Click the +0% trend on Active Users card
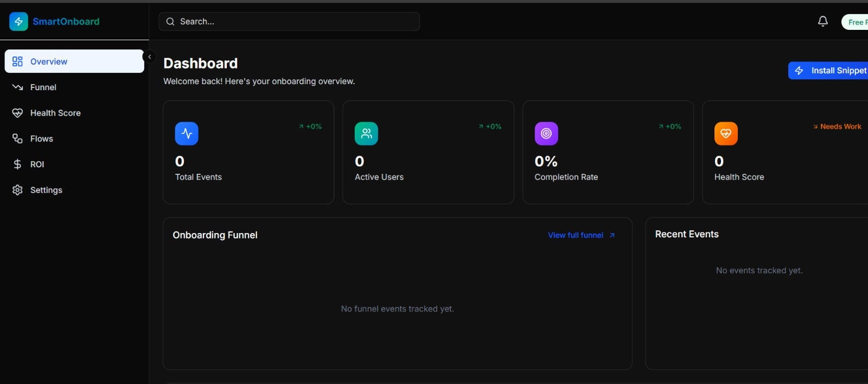 point(490,127)
